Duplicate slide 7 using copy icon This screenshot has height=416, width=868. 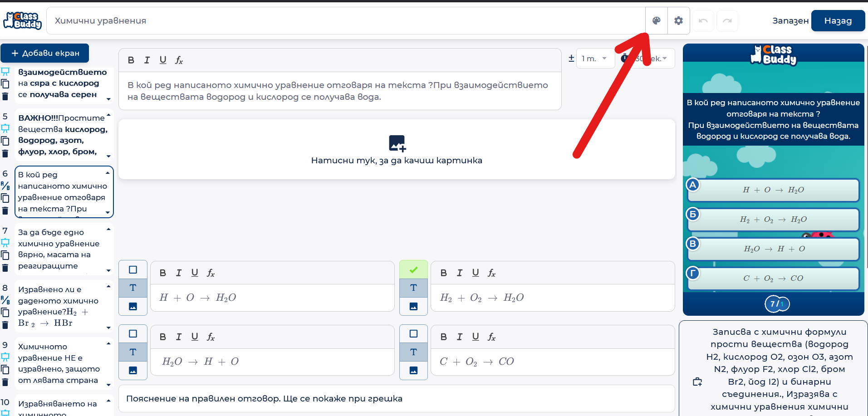(x=5, y=255)
